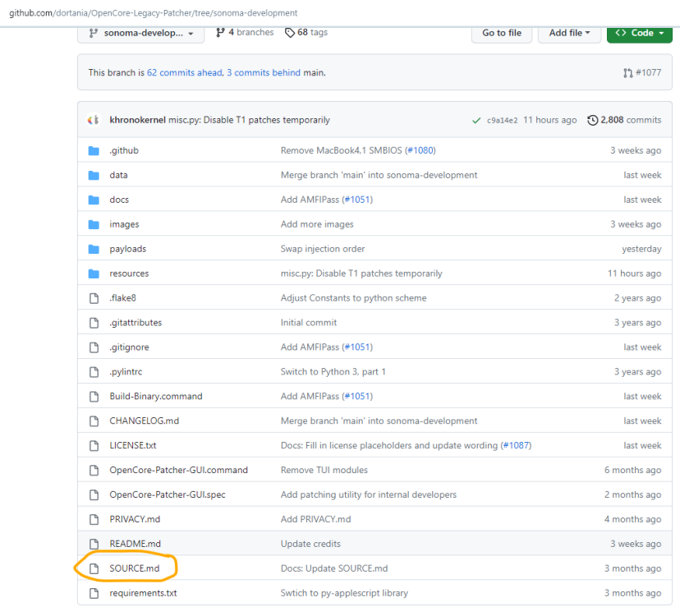Click the .flake8 file icon
The height and width of the screenshot is (616, 680).
coord(94,298)
